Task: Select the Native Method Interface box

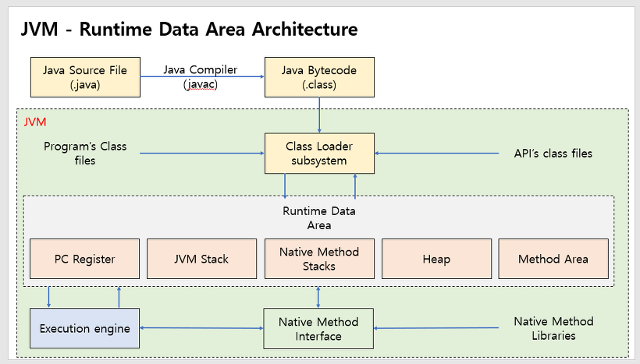Action: [x=318, y=329]
